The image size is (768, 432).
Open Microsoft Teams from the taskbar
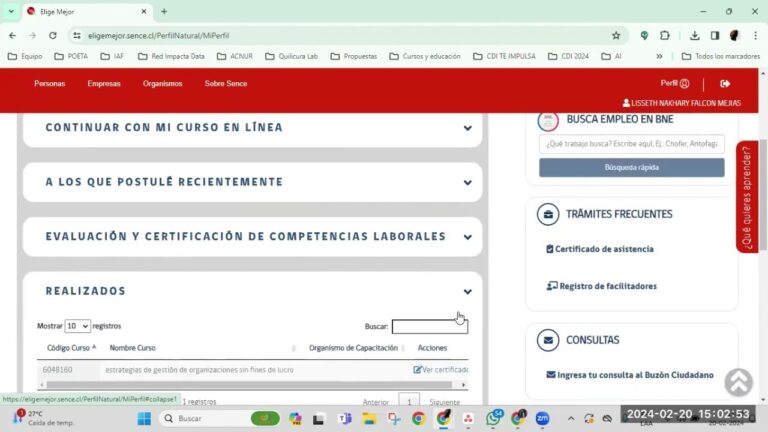(345, 419)
